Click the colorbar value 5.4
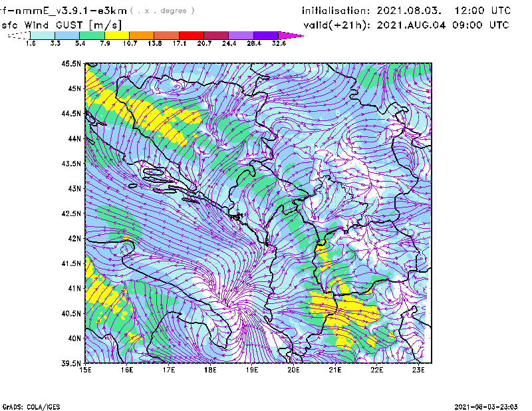 [80, 43]
